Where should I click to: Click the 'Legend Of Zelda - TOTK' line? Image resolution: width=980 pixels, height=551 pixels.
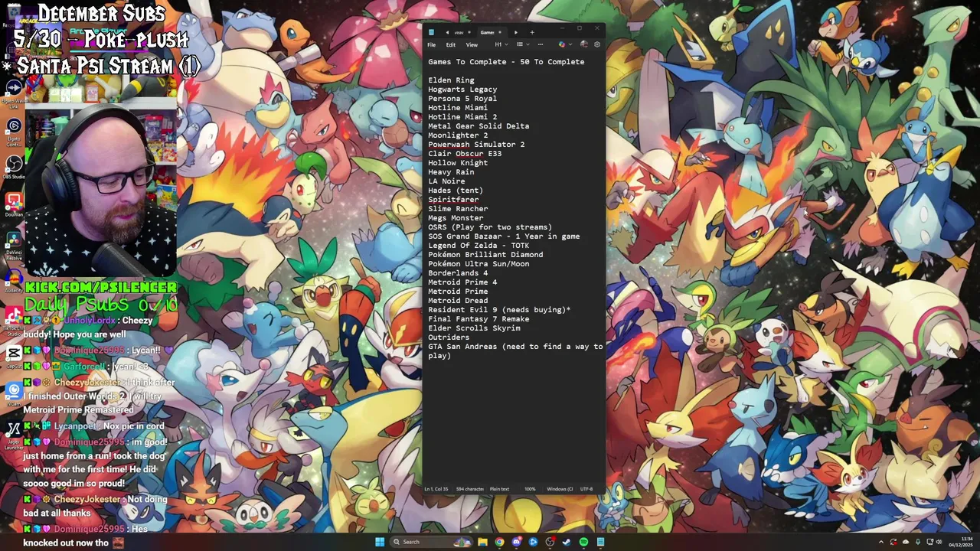click(x=479, y=246)
